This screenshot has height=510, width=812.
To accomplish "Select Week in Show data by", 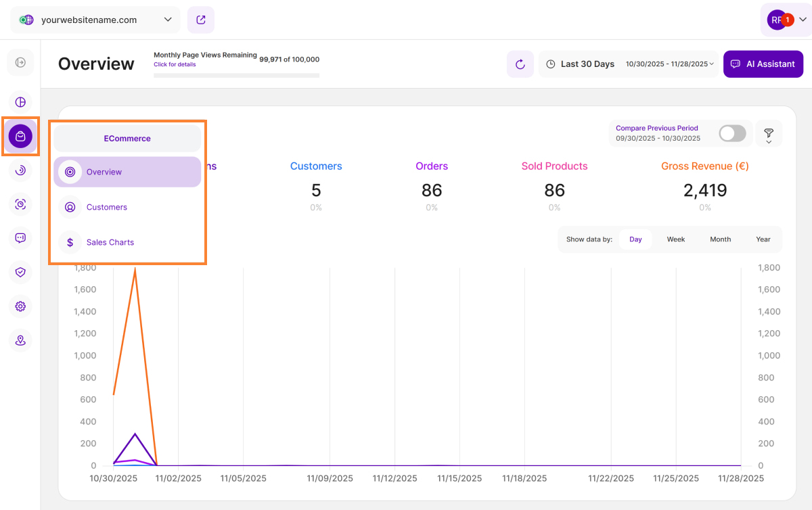I will pyautogui.click(x=675, y=239).
